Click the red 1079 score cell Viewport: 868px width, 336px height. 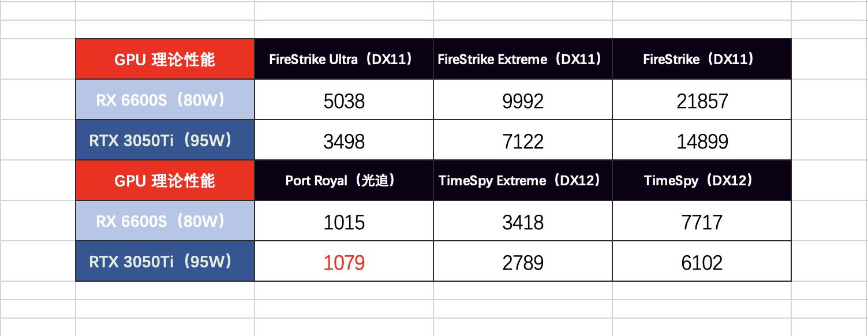coord(344,263)
